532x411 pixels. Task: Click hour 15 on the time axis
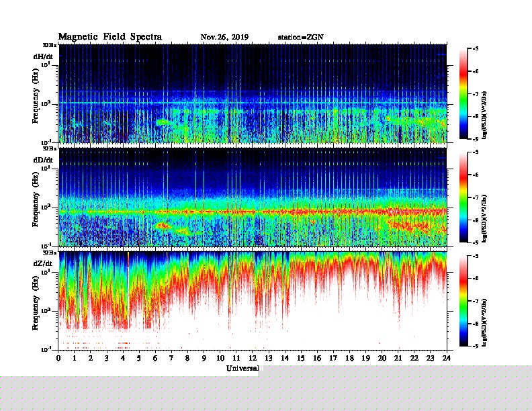[301, 358]
